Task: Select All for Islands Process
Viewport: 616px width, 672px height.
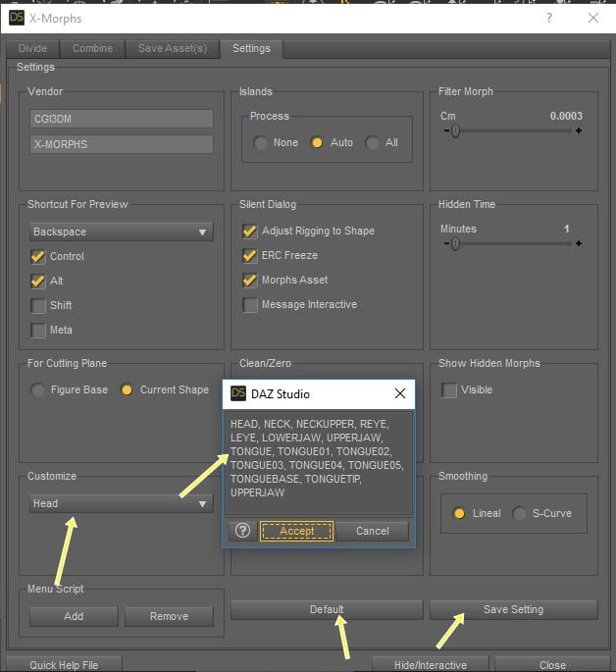Action: (x=372, y=142)
